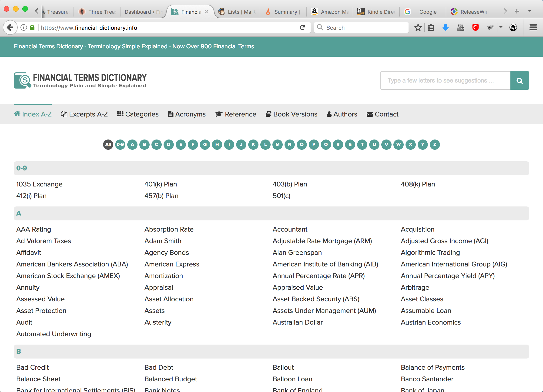The height and width of the screenshot is (392, 543).
Task: Switch to the ReleaseWire tab
Action: 469,11
